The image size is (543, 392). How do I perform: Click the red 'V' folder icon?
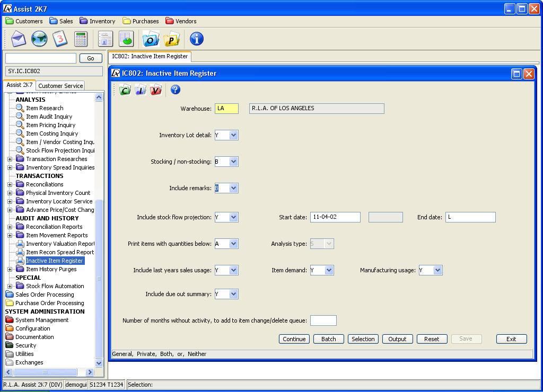155,90
